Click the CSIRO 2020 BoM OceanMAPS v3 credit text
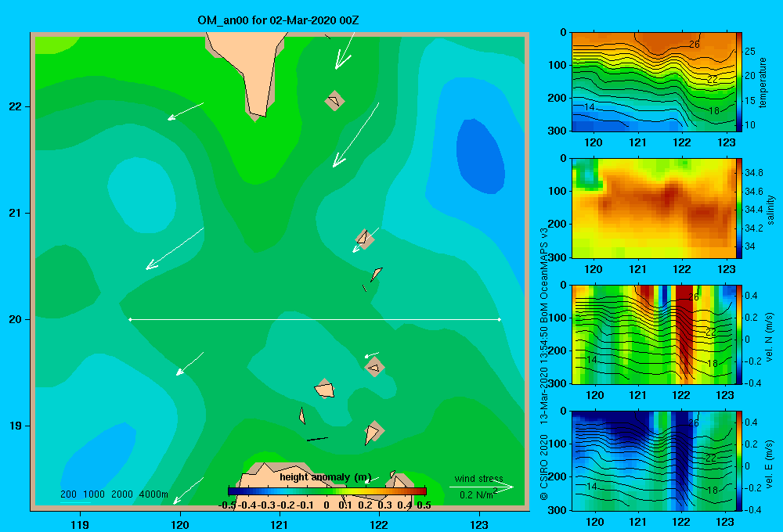The image size is (783, 532). [x=544, y=364]
